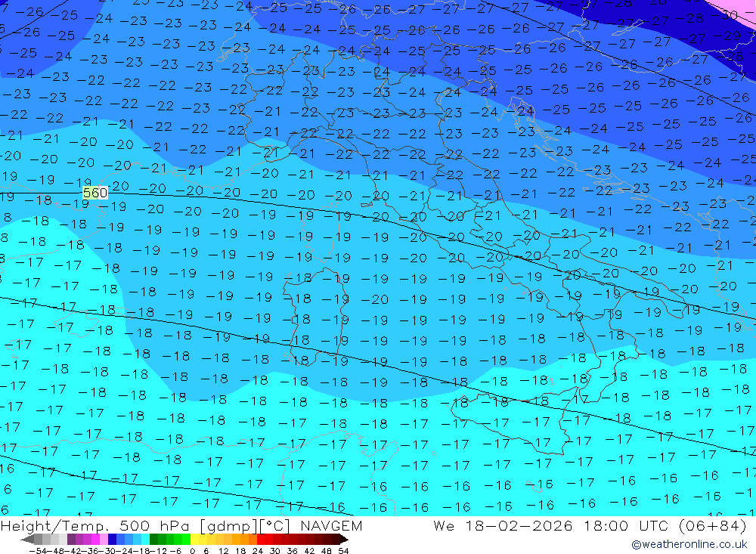Pick the bright yellow legend swatch

195,540
